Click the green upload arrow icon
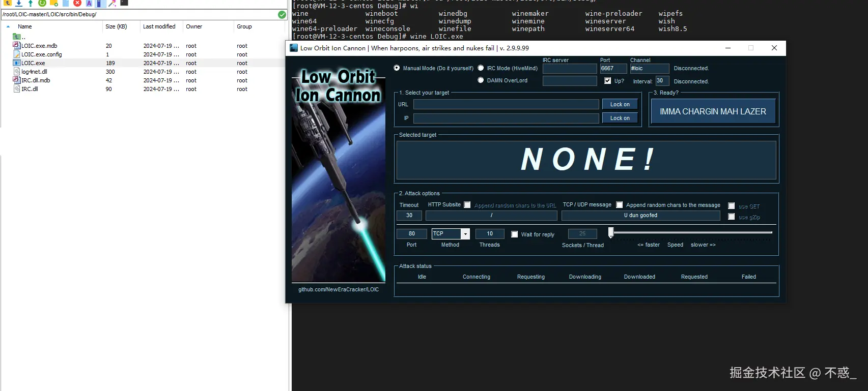Screen dimensions: 868x391 (x=31, y=3)
